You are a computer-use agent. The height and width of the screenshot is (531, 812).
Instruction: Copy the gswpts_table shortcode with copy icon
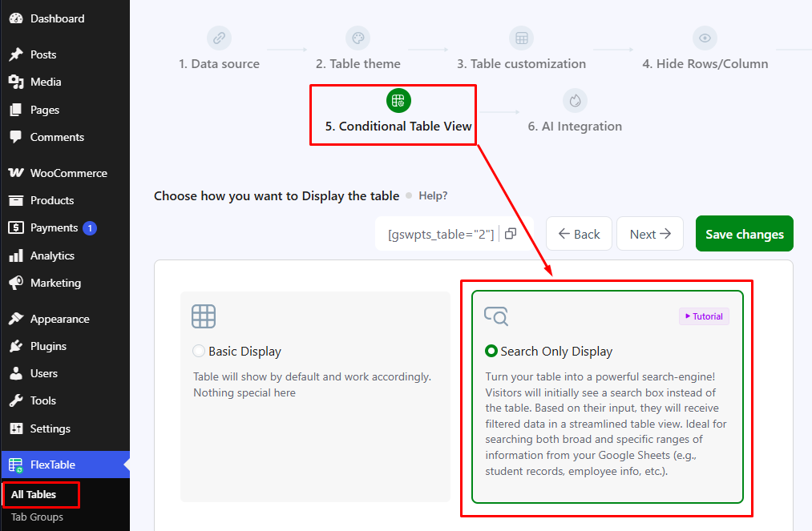pyautogui.click(x=511, y=234)
